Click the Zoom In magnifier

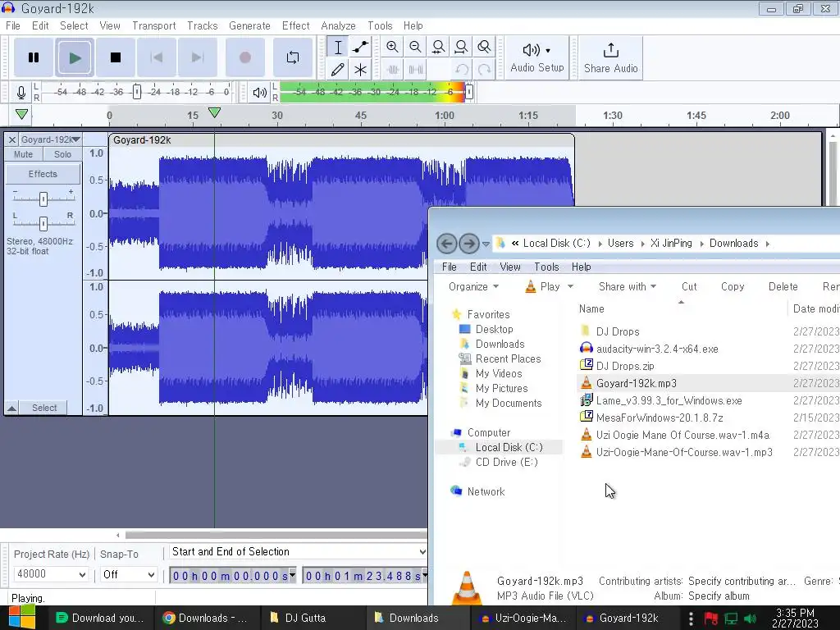[392, 47]
